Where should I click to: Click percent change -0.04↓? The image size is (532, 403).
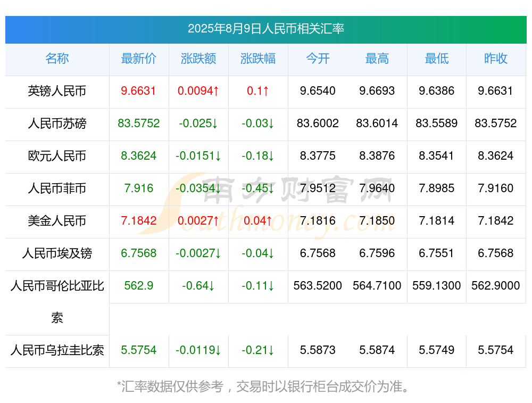point(258,253)
